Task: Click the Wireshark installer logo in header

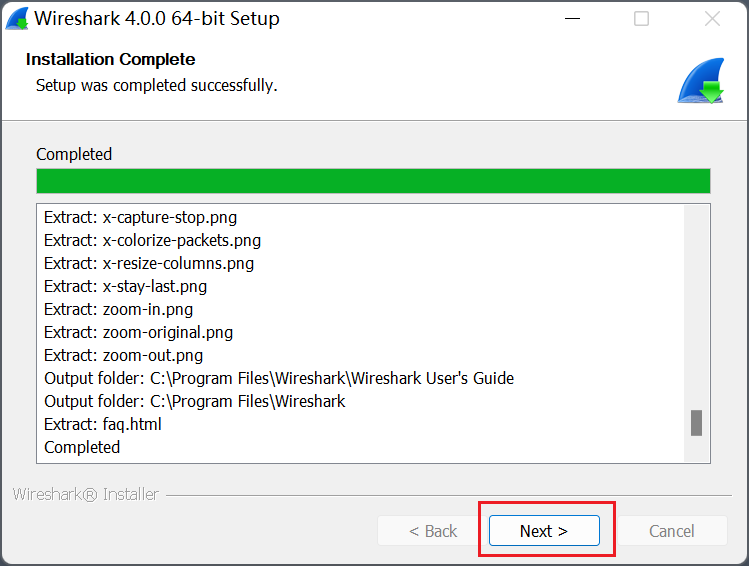Action: pos(700,82)
